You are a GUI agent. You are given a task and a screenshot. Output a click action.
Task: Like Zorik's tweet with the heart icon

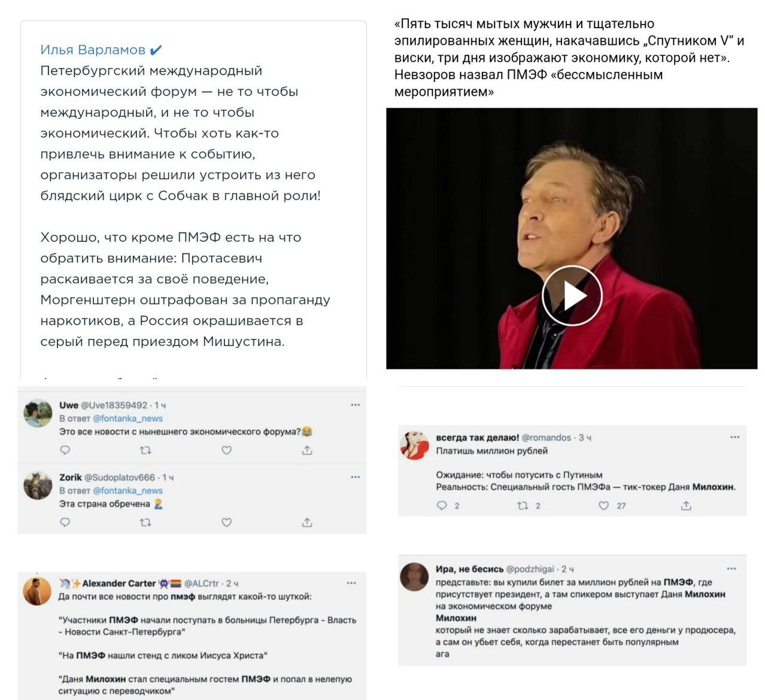(226, 523)
